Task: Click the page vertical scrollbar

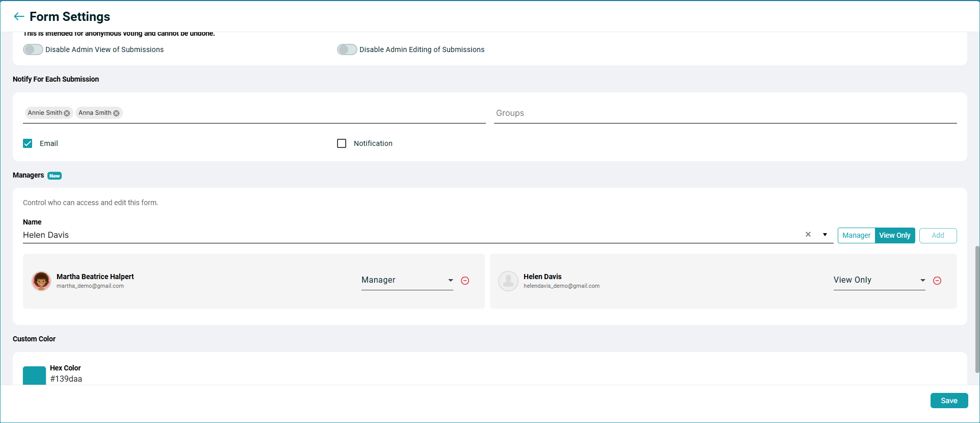Action: point(977,309)
